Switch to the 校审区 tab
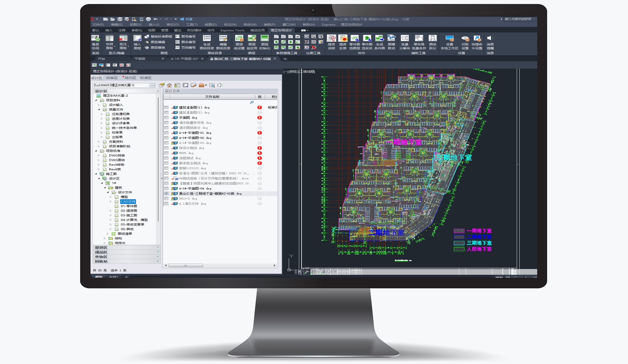628x364 pixels. (112, 78)
